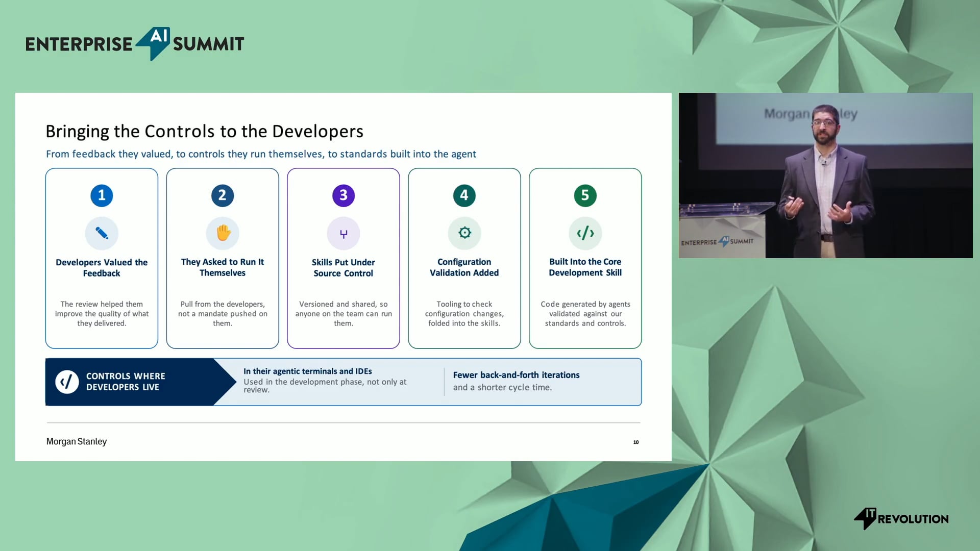Screen dimensions: 980x551
Task: Click the heading Configuration Validation Added
Action: (x=464, y=267)
